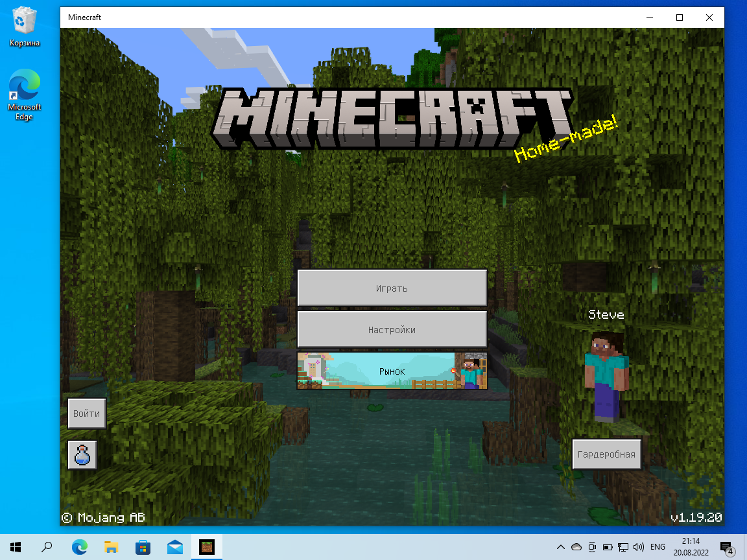Viewport: 747px width, 560px height.
Task: Show hidden system tray icons
Action: pyautogui.click(x=561, y=546)
